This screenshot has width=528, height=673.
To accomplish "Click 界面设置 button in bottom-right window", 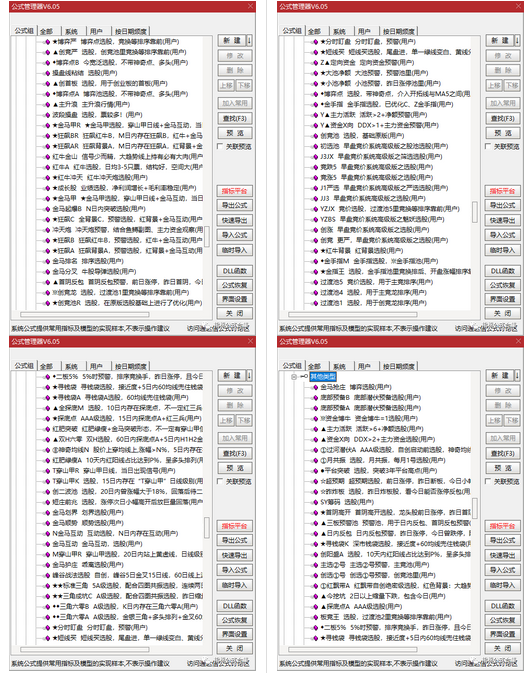I will [502, 634].
